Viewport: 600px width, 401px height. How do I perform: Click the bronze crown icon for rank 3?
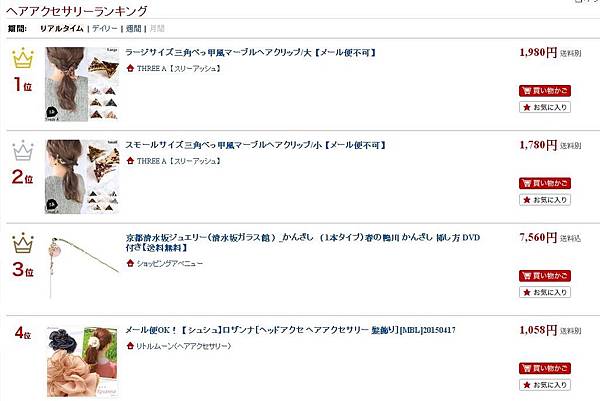(23, 243)
